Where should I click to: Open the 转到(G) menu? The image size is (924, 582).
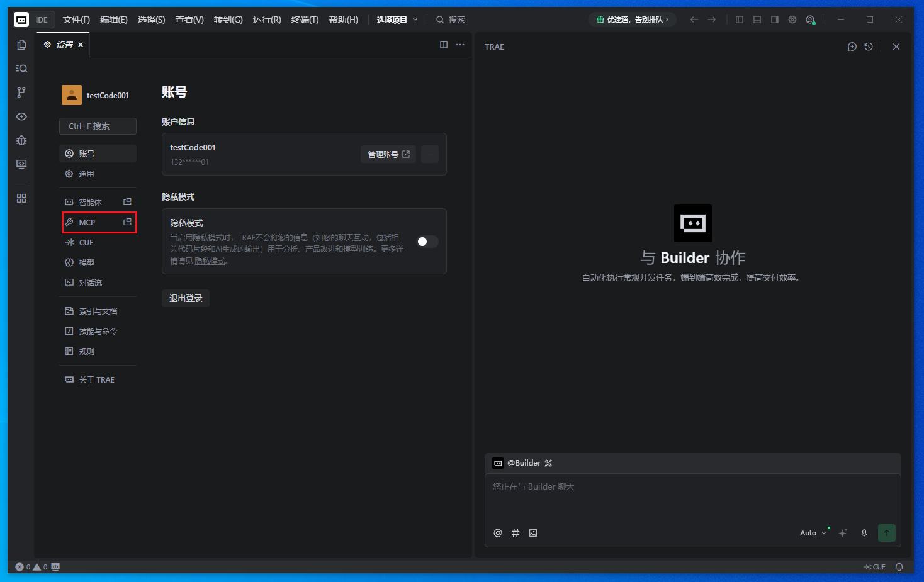(228, 20)
